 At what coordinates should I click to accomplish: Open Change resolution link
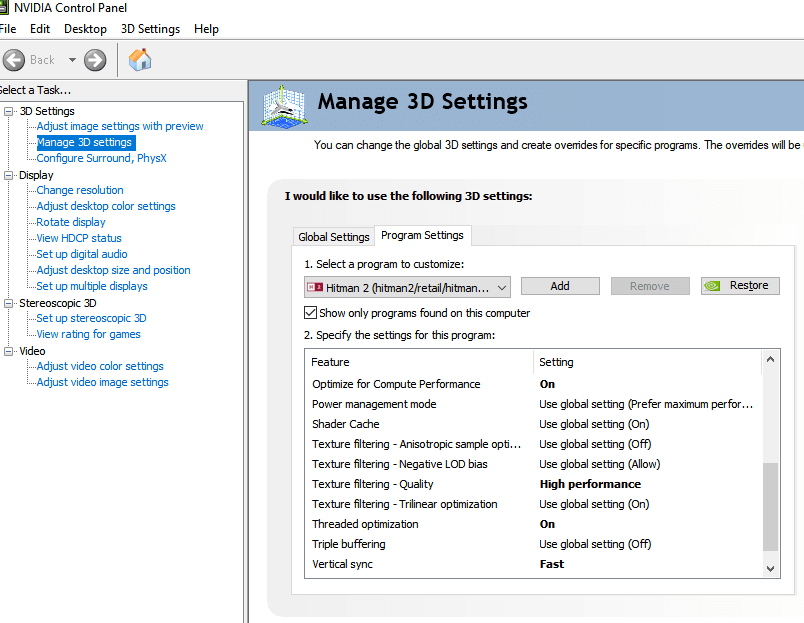(x=80, y=190)
